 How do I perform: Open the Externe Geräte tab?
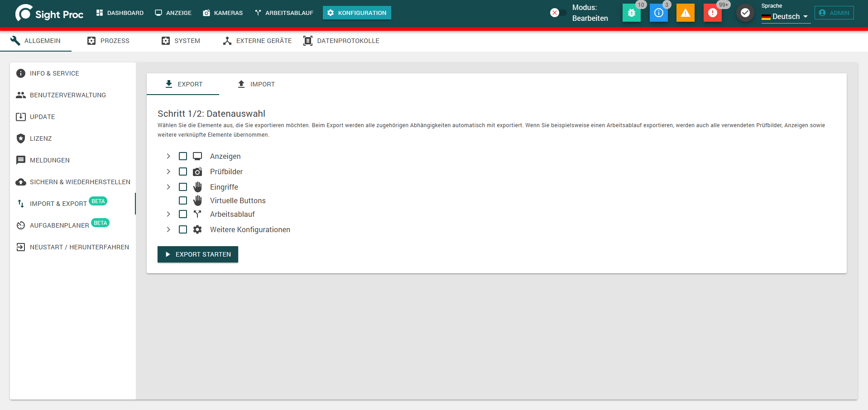(257, 41)
